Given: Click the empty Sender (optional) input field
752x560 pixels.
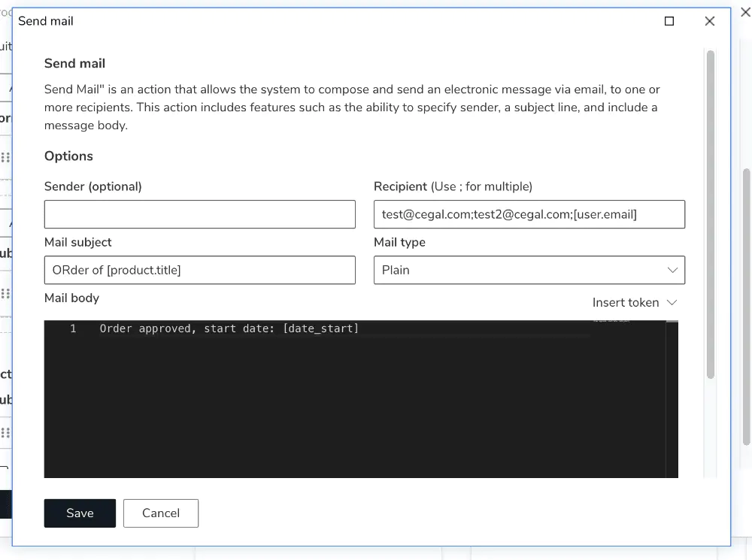Looking at the screenshot, I should point(199,214).
